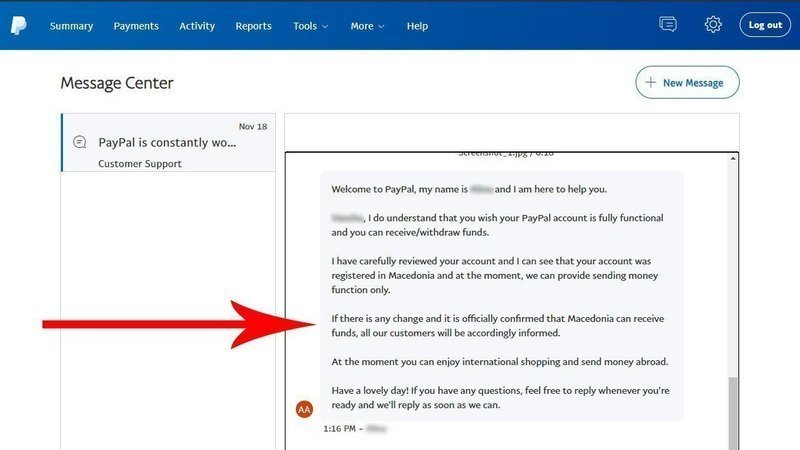Screen dimensions: 800x450
Task: Click the scrollbar up arrow
Action: [x=733, y=159]
